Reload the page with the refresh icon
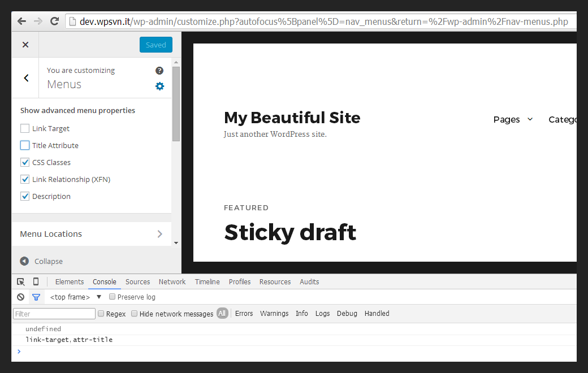Screen dimensions: 588x373 (55, 21)
